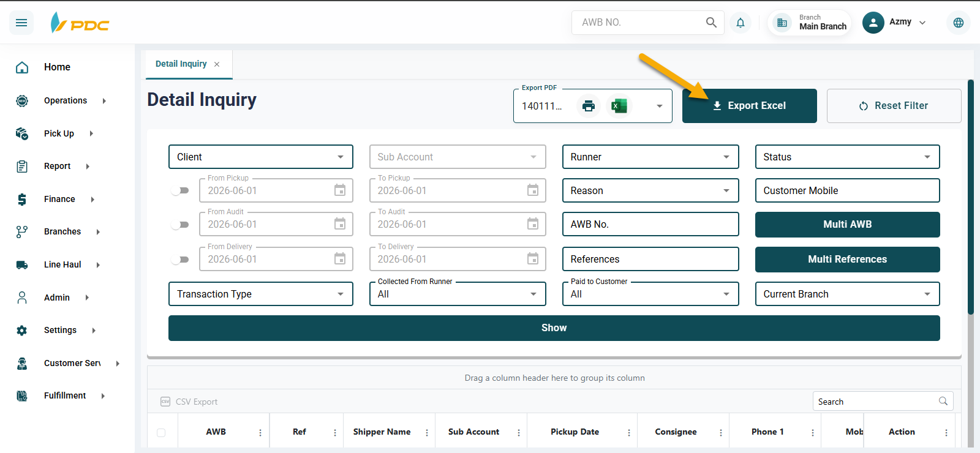Check the select-all table checkbox
980x453 pixels.
(161, 432)
